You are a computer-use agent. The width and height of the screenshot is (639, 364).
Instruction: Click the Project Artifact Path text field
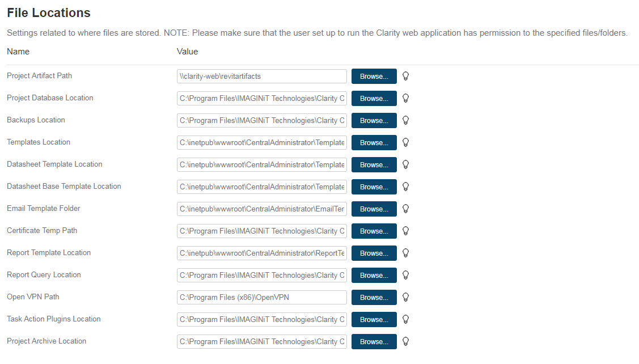point(261,77)
